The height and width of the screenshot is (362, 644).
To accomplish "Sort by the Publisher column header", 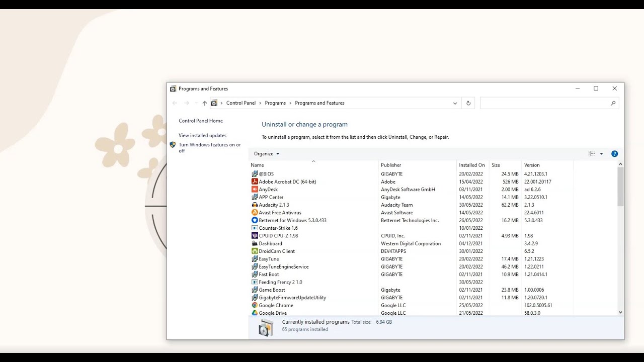I will tap(418, 165).
